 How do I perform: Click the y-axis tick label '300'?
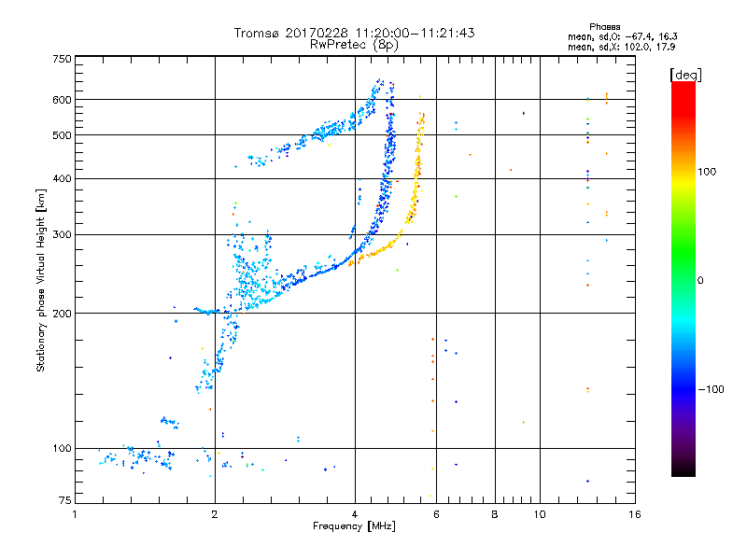(62, 235)
